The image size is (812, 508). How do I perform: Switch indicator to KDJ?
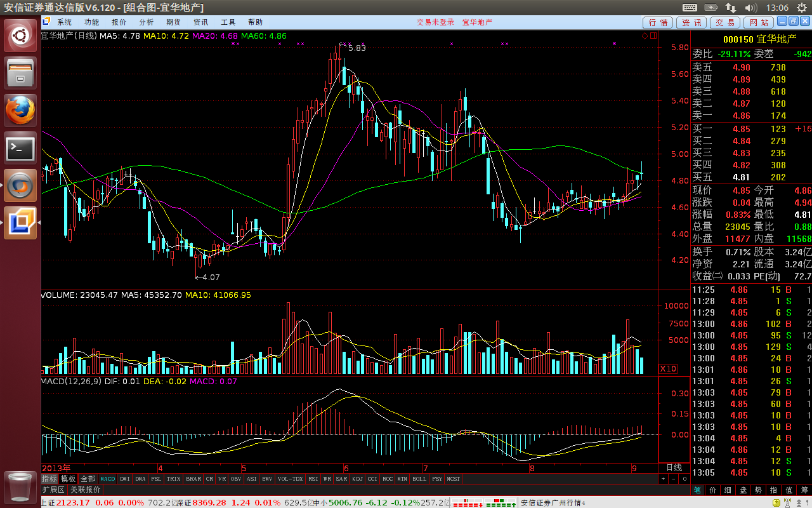[357, 479]
